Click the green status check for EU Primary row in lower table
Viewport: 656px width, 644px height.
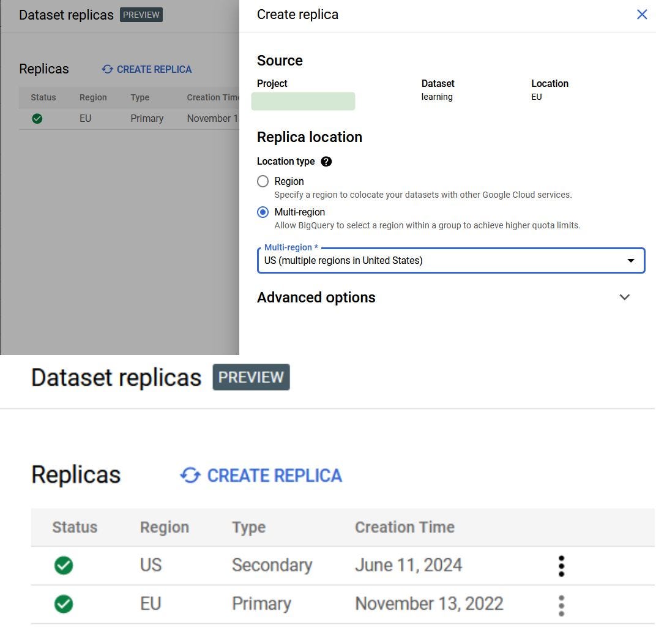pyautogui.click(x=64, y=604)
